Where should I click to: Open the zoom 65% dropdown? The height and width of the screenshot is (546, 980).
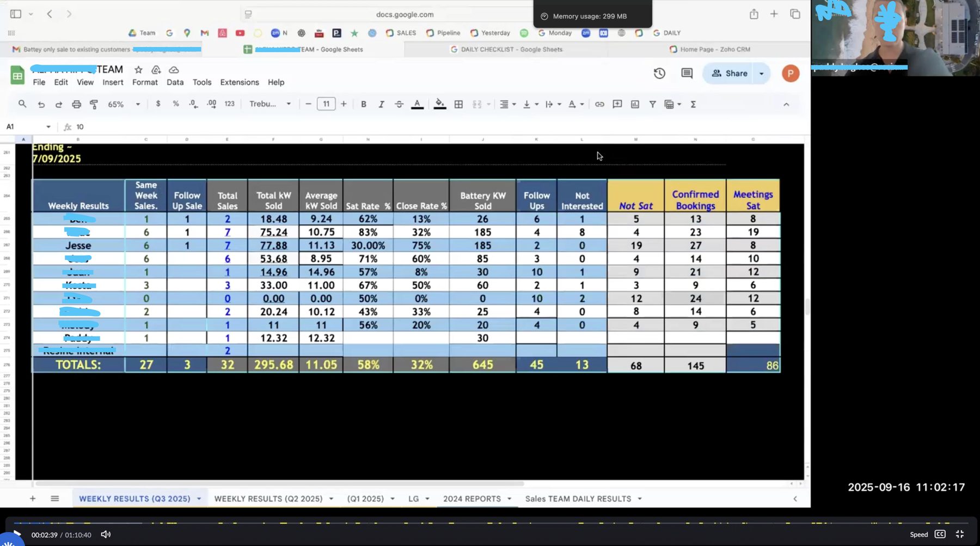click(124, 104)
